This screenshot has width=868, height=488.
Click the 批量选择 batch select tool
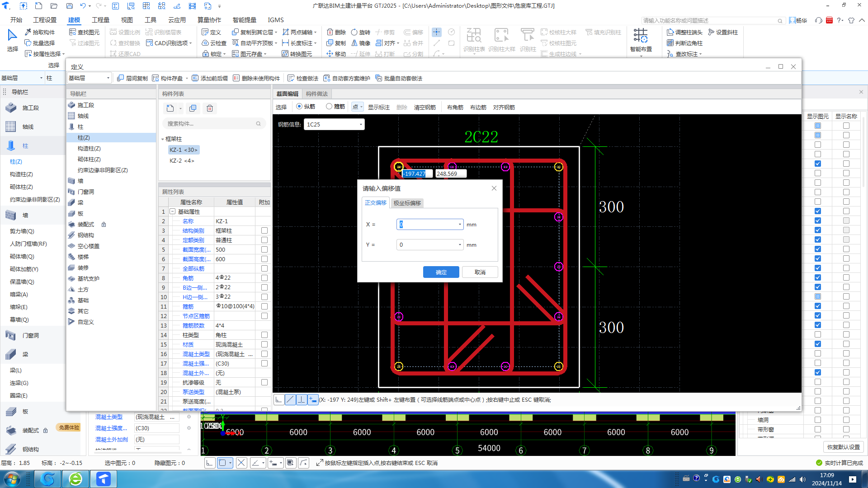point(40,43)
